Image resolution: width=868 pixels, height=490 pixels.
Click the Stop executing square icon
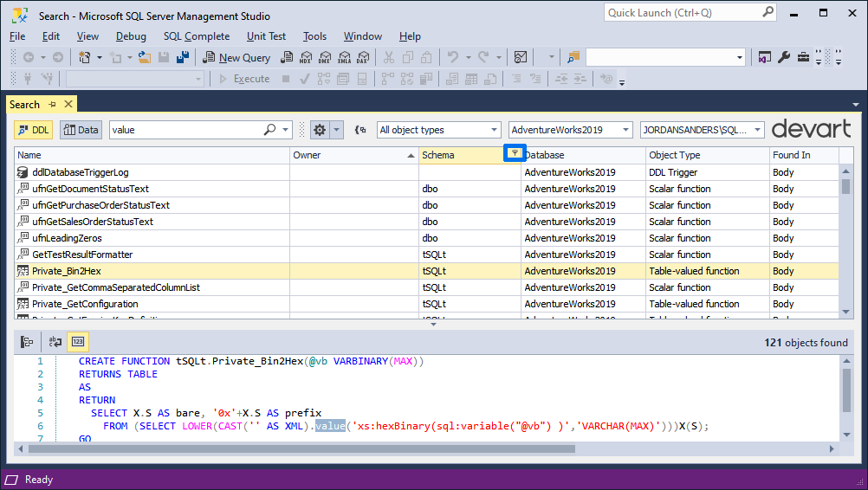pyautogui.click(x=286, y=79)
